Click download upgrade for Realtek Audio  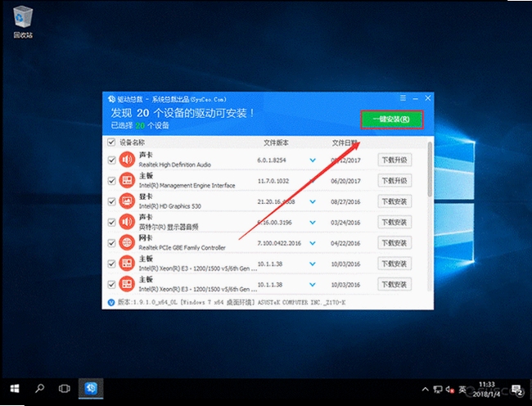(x=394, y=160)
